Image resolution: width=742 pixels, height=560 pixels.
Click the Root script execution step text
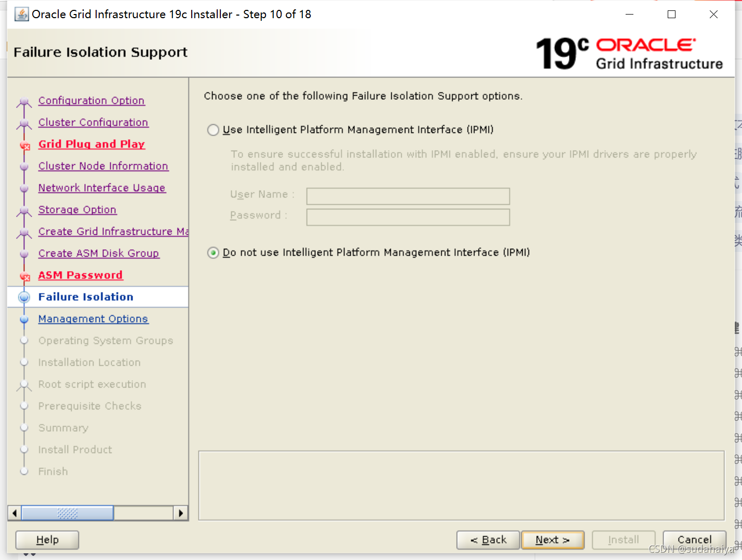click(92, 384)
